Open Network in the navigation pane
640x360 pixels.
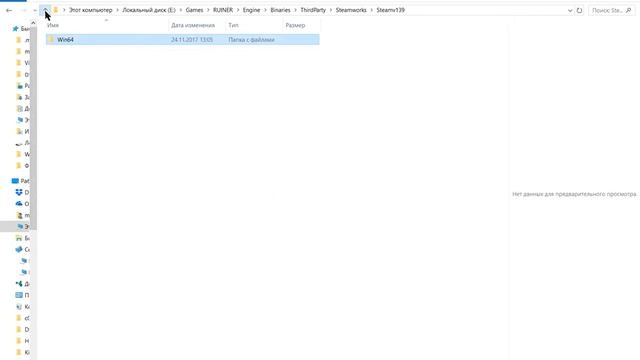click(19, 249)
